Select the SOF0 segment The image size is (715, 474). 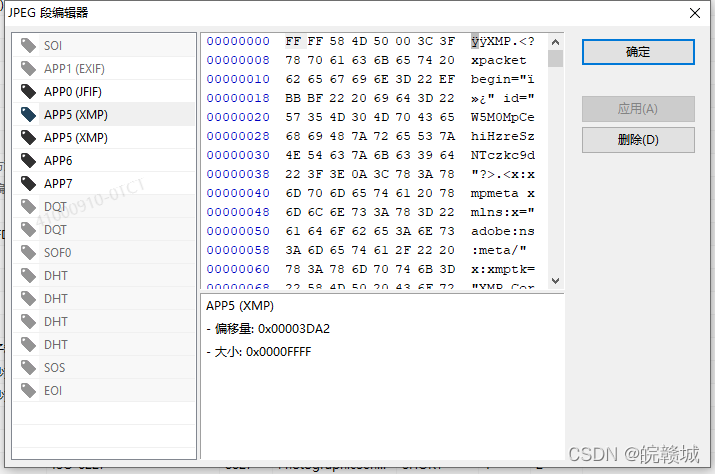pos(104,252)
